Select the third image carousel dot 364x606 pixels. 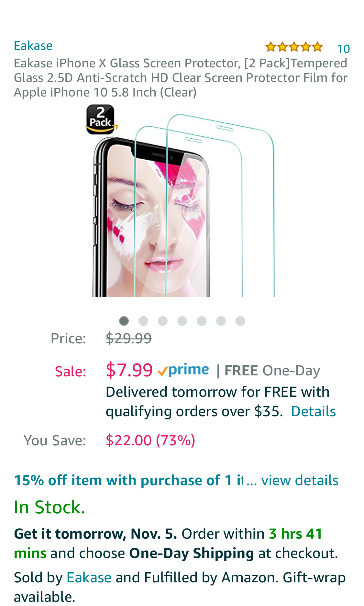pos(163,321)
